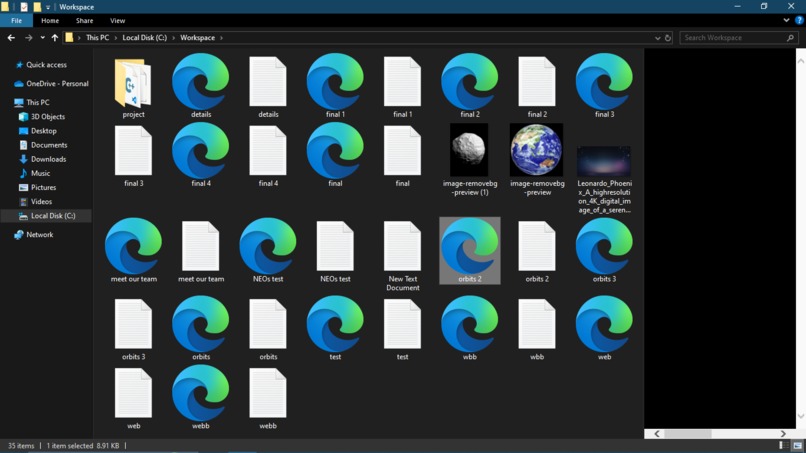Screen dimensions: 806x453
Task: Select This PC in navigation pane
Action: (x=38, y=102)
